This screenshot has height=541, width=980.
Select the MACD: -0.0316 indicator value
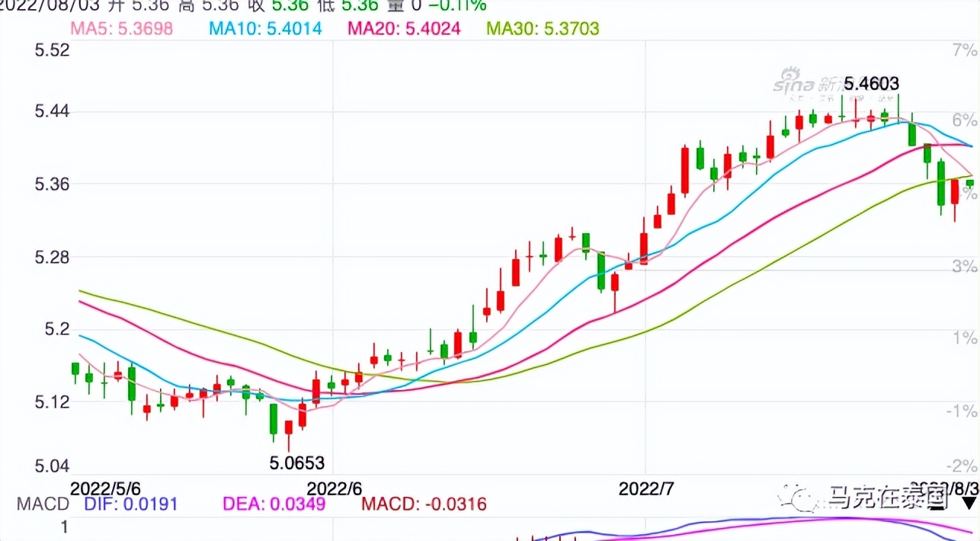tap(424, 504)
